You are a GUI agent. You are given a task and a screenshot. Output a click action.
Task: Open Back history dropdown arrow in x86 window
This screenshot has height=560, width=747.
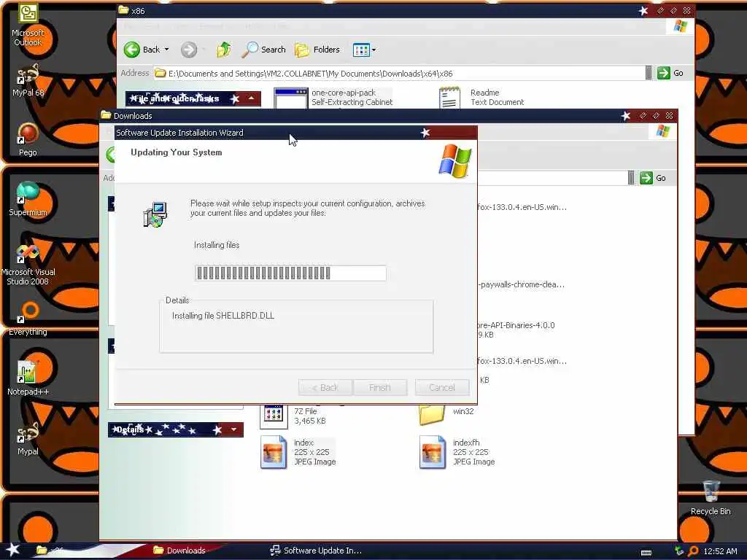tap(167, 50)
